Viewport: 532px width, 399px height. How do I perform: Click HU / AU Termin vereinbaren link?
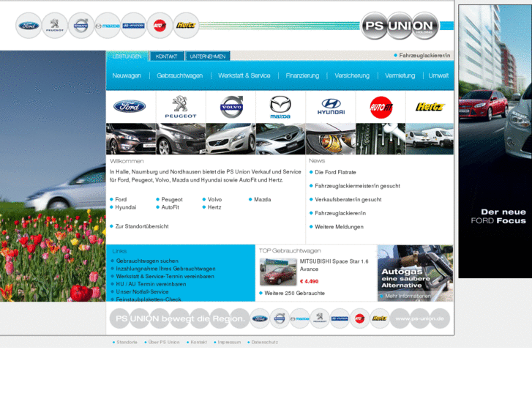tap(151, 284)
